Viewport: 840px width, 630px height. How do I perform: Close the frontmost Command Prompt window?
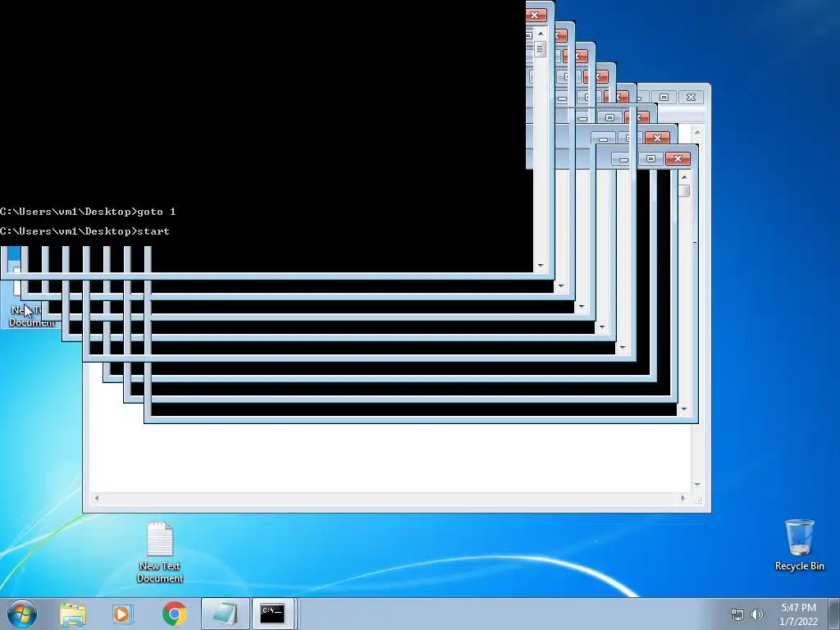(x=535, y=15)
